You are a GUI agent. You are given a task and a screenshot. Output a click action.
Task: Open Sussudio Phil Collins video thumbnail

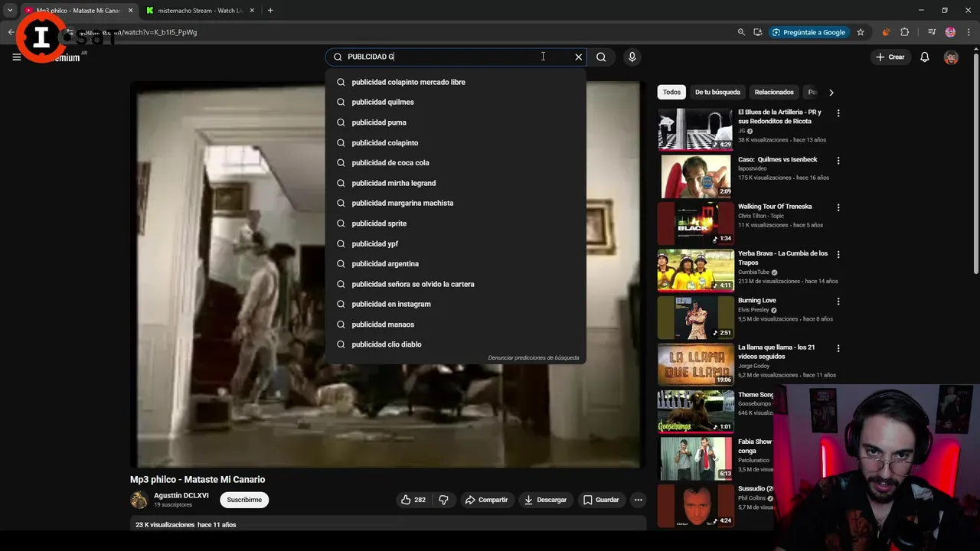(x=695, y=505)
